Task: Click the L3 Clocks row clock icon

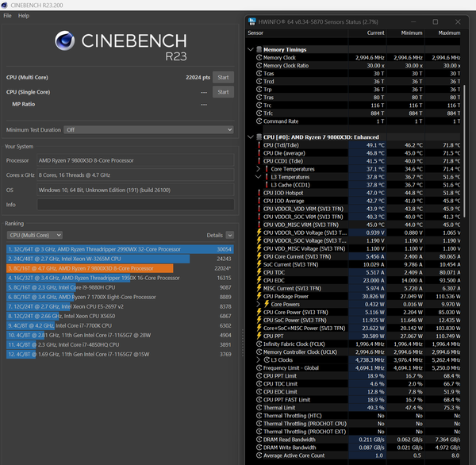Action: (267, 360)
